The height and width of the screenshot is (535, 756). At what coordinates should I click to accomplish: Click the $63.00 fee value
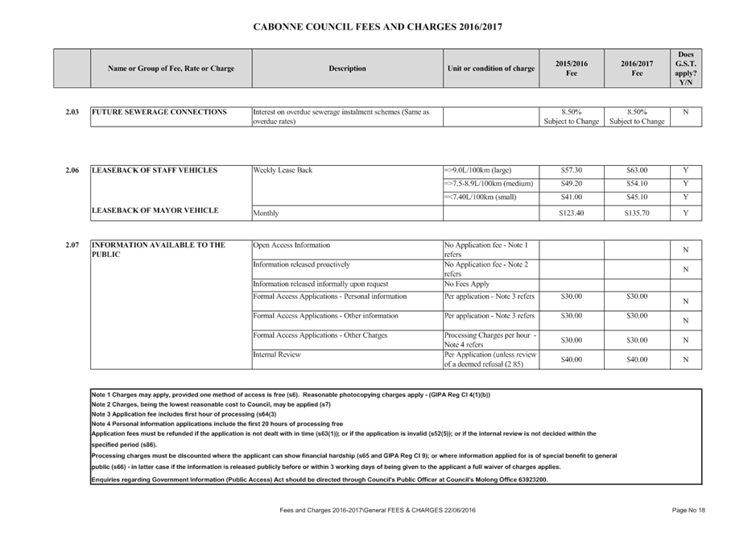coord(637,170)
